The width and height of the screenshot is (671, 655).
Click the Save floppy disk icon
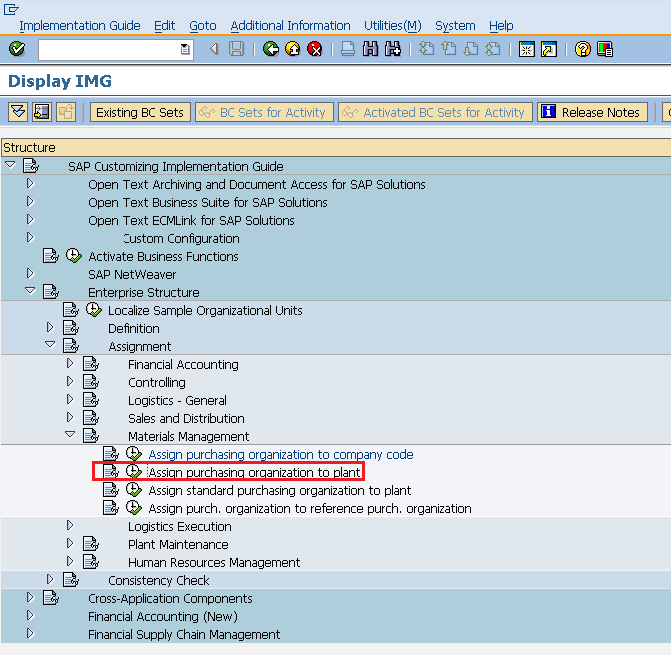point(236,49)
